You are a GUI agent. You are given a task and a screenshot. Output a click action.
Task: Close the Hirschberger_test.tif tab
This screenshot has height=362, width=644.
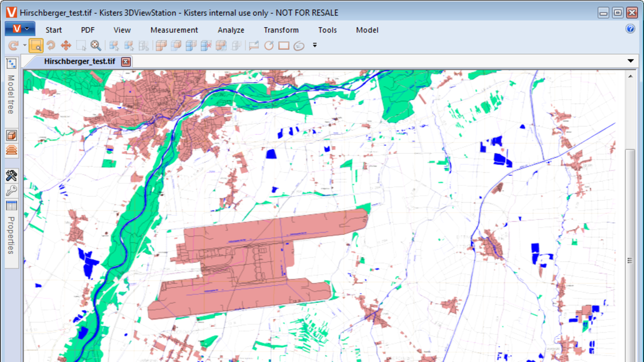click(x=126, y=61)
